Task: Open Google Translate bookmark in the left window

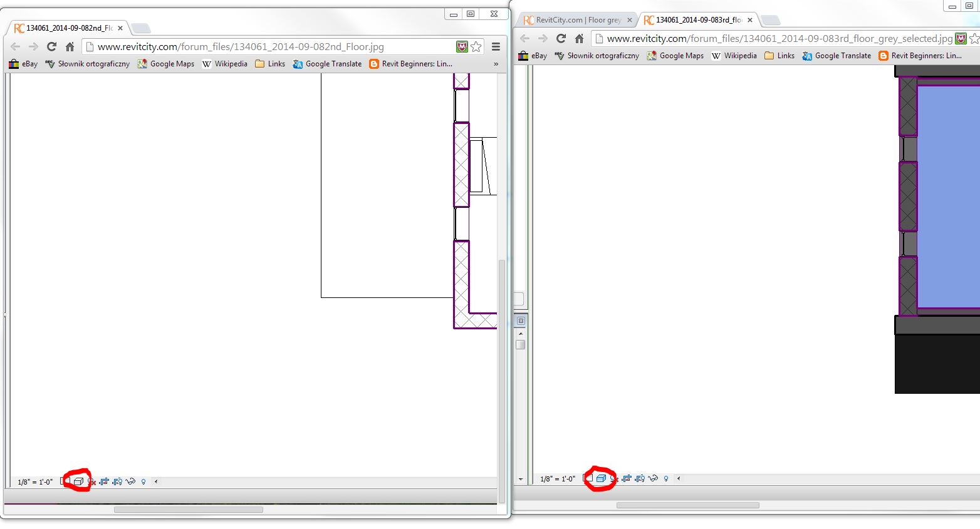Action: point(327,64)
